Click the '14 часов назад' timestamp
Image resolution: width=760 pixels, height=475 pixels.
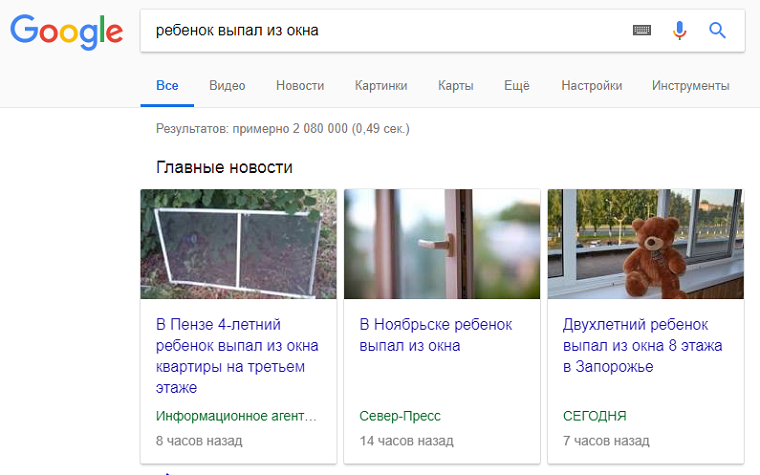[x=407, y=441]
